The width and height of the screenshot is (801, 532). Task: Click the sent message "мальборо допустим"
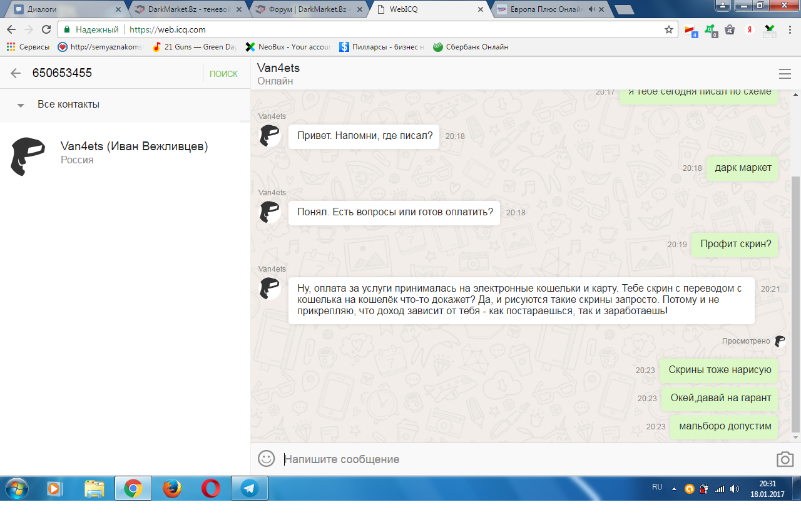point(725,426)
